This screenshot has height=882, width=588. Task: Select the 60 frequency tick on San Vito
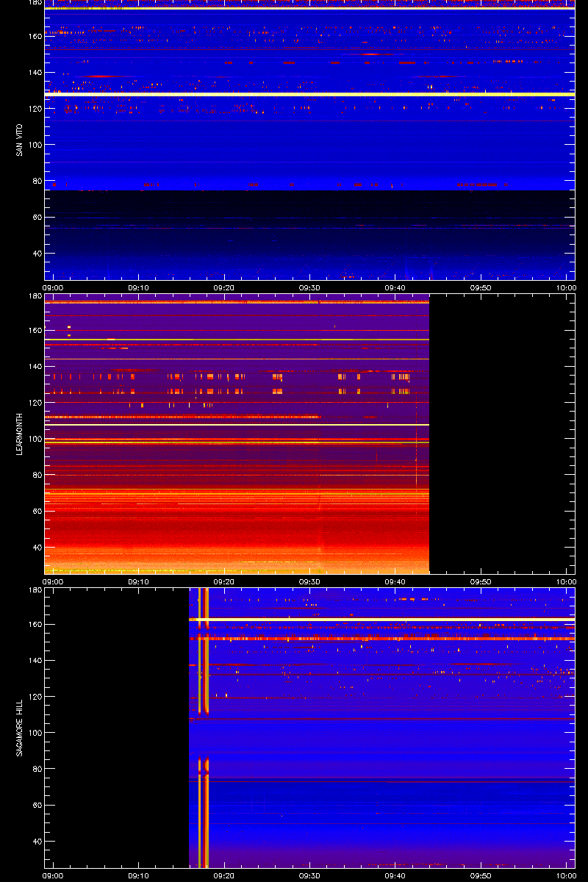point(36,218)
